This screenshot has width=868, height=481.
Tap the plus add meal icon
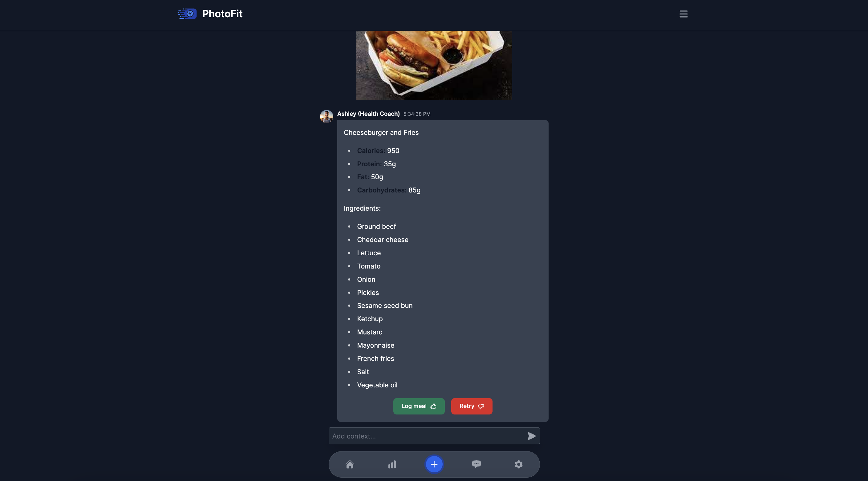point(434,464)
